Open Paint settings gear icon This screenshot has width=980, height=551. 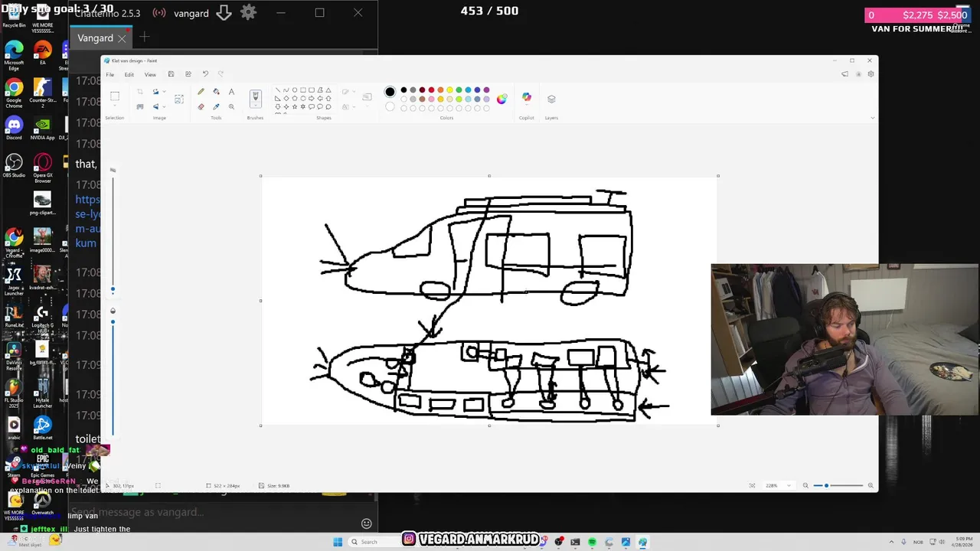tap(871, 74)
